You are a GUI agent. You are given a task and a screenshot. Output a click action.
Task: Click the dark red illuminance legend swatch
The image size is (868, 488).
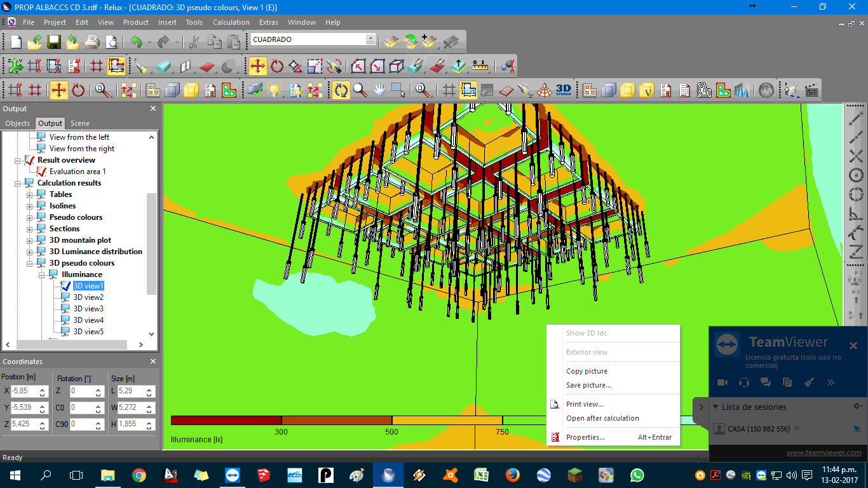[226, 421]
